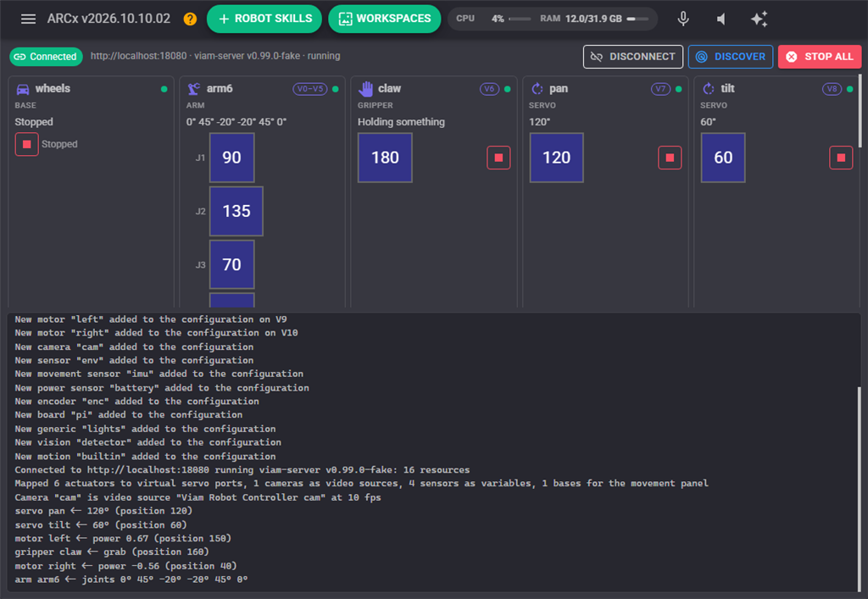The height and width of the screenshot is (599, 868).
Task: Click the Connected status badge
Action: click(46, 57)
